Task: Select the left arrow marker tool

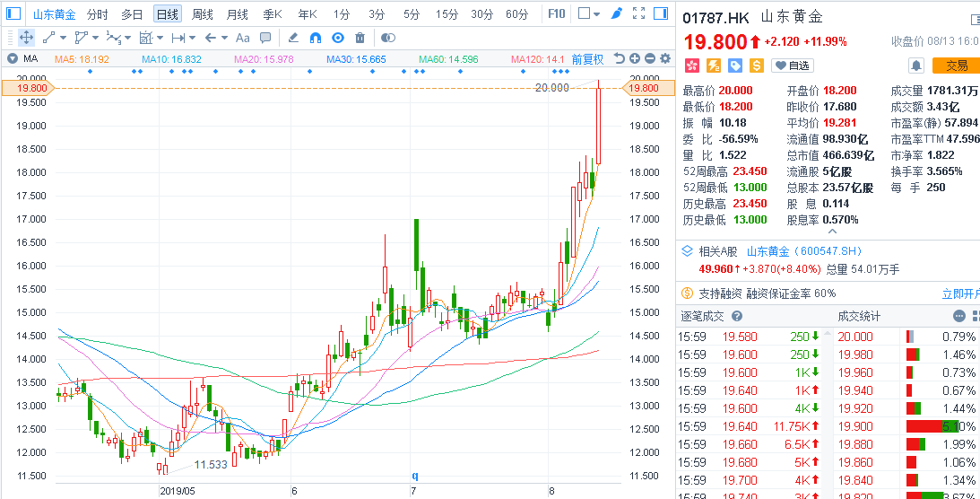Action: tap(210, 38)
